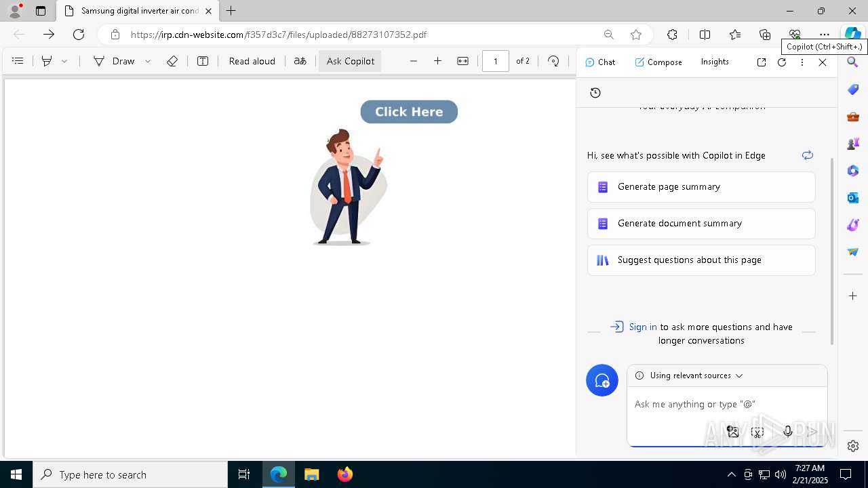Switch to the Compose tab
The image size is (868, 488).
tap(658, 62)
